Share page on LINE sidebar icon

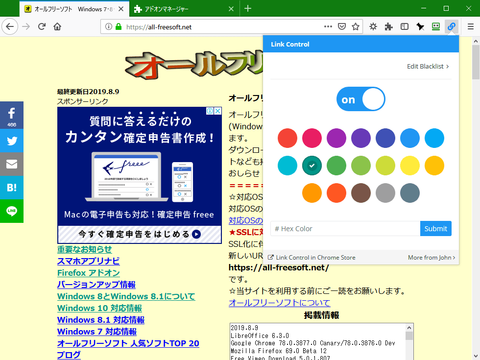12,211
